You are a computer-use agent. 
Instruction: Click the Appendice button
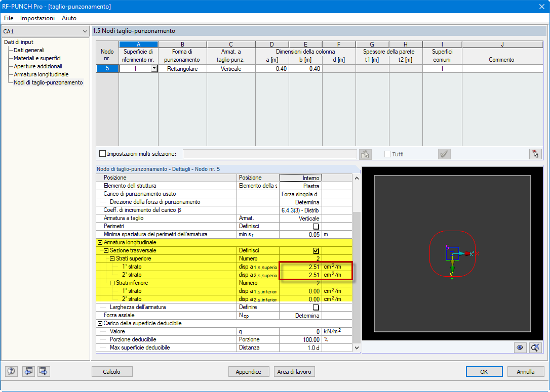click(248, 372)
